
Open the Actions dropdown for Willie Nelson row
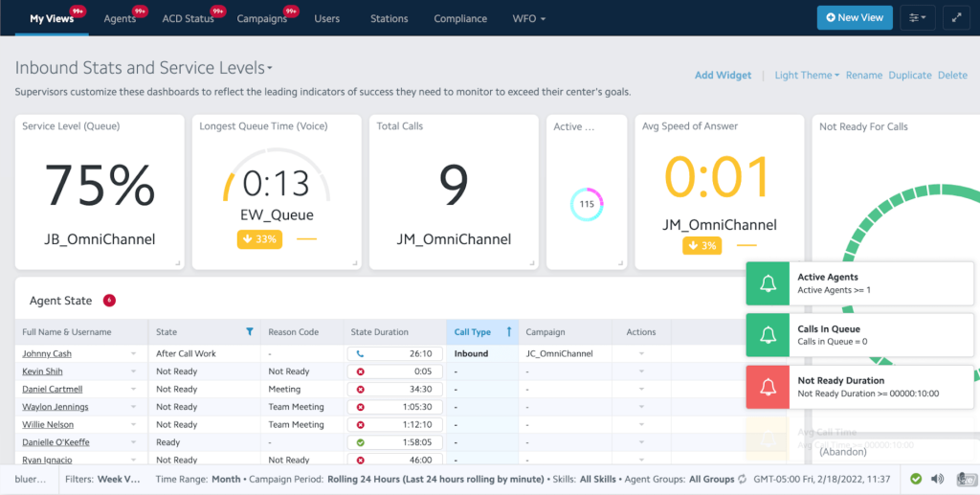641,424
